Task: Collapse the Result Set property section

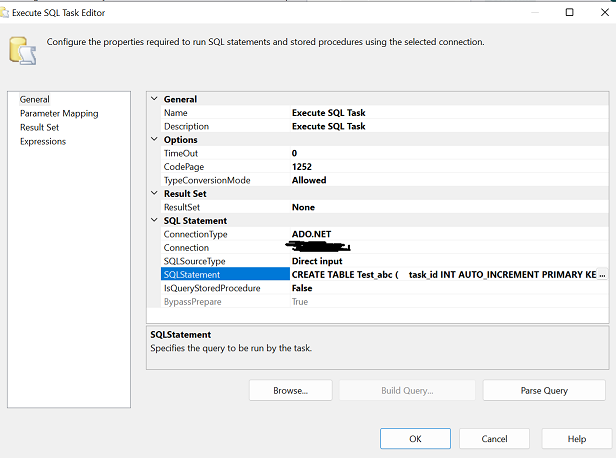Action: 153,193
